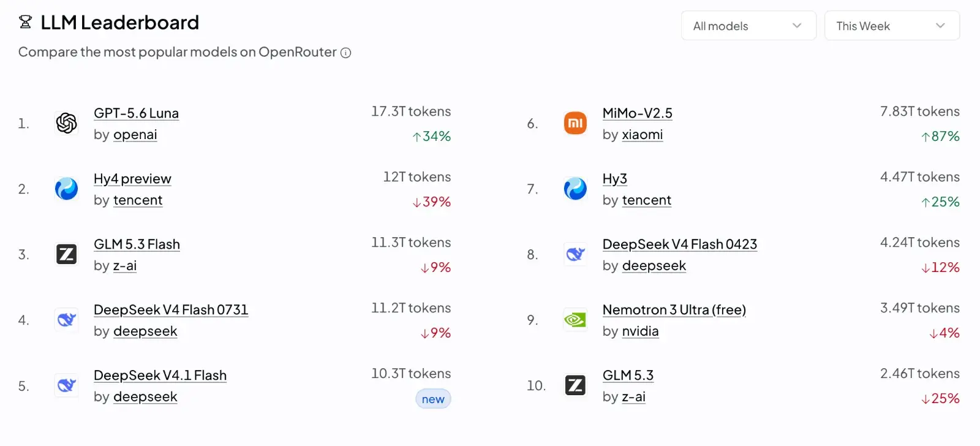Image resolution: width=980 pixels, height=446 pixels.
Task: Open the Hy3 model link
Action: pos(615,179)
